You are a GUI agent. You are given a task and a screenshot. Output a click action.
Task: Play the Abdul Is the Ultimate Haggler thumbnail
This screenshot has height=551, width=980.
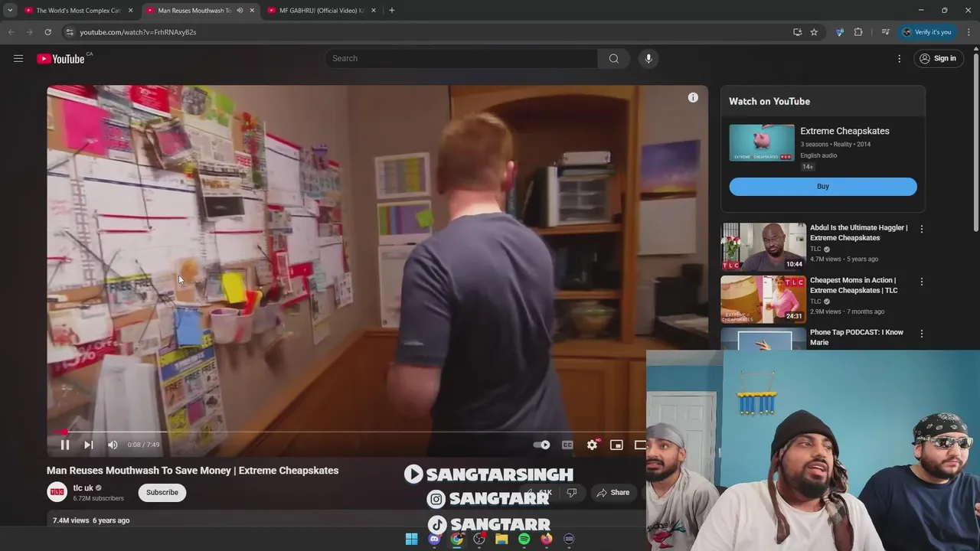[x=763, y=247]
